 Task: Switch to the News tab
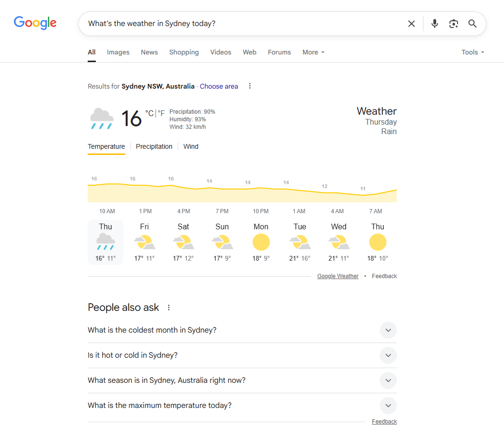coord(149,52)
